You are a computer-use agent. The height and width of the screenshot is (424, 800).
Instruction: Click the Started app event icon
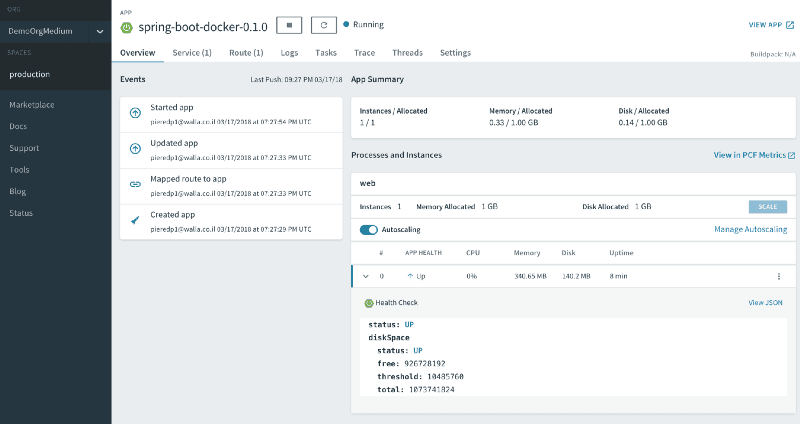point(135,113)
